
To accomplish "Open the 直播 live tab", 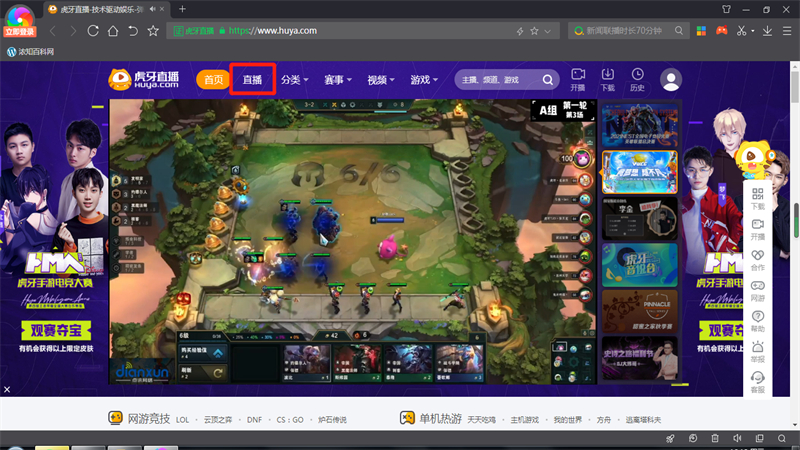I will pos(252,80).
